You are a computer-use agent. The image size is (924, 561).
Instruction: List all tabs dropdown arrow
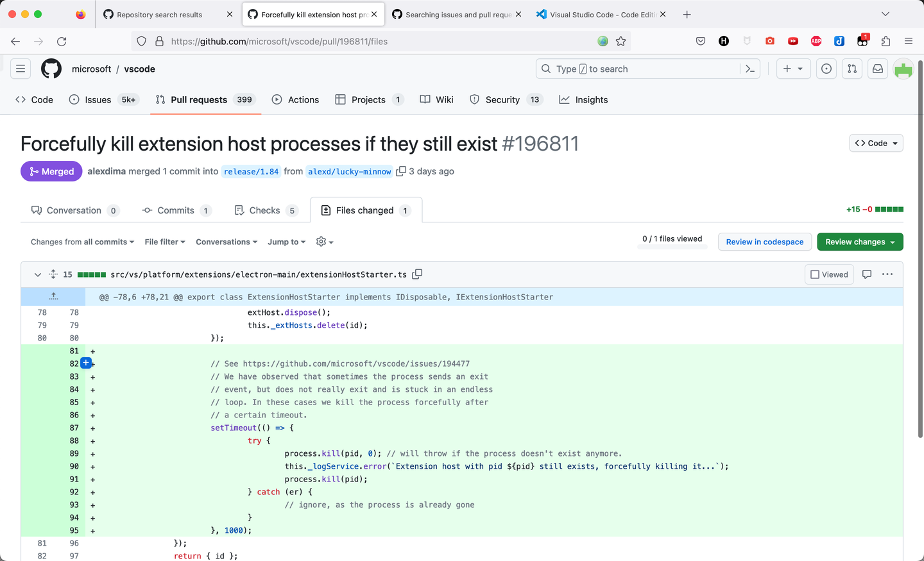click(x=886, y=14)
